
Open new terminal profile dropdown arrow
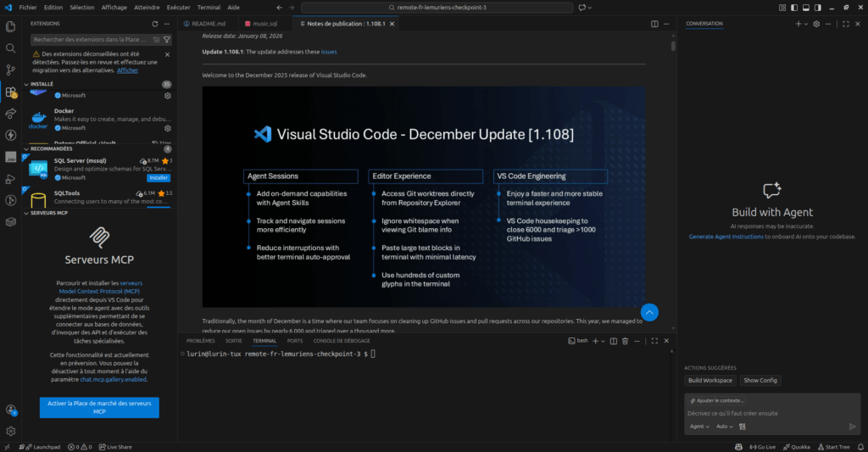coord(603,341)
